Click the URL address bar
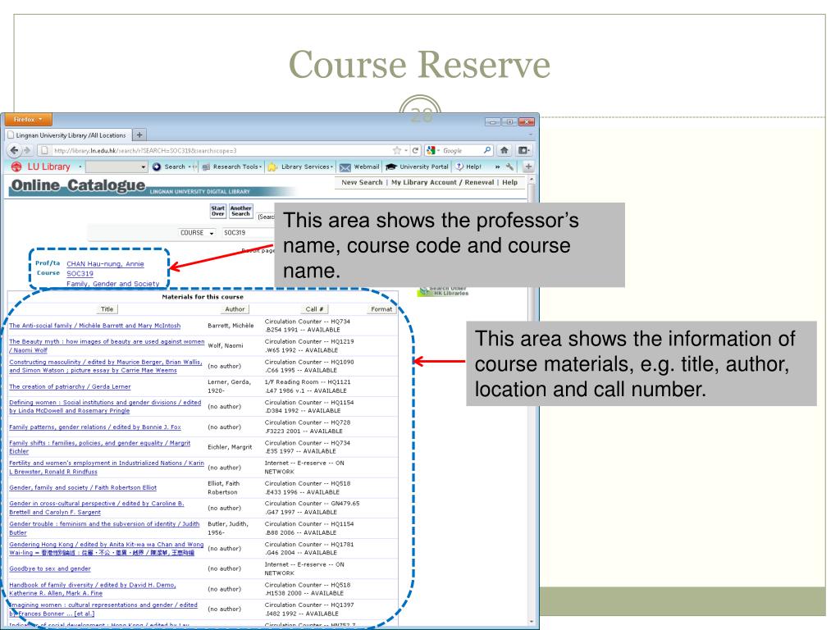Screen dimensions: 840x630 [x=214, y=151]
